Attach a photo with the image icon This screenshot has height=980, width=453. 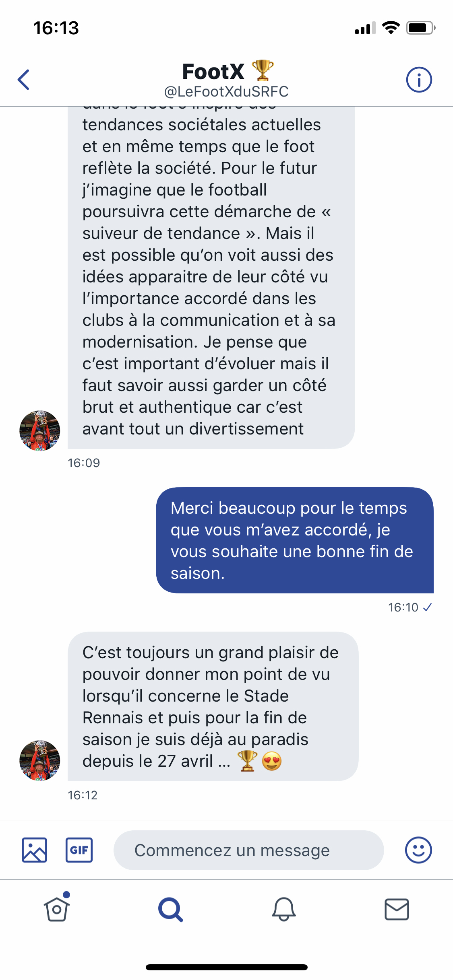(34, 850)
